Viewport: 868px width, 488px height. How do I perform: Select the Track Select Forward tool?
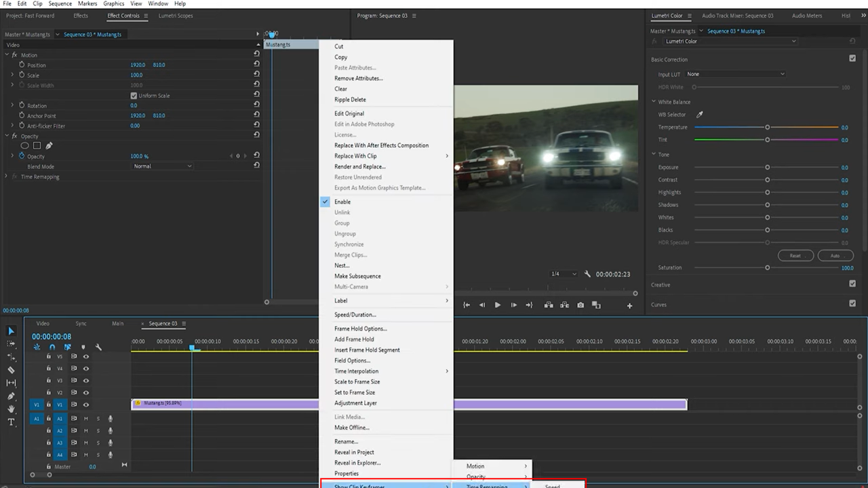[11, 344]
